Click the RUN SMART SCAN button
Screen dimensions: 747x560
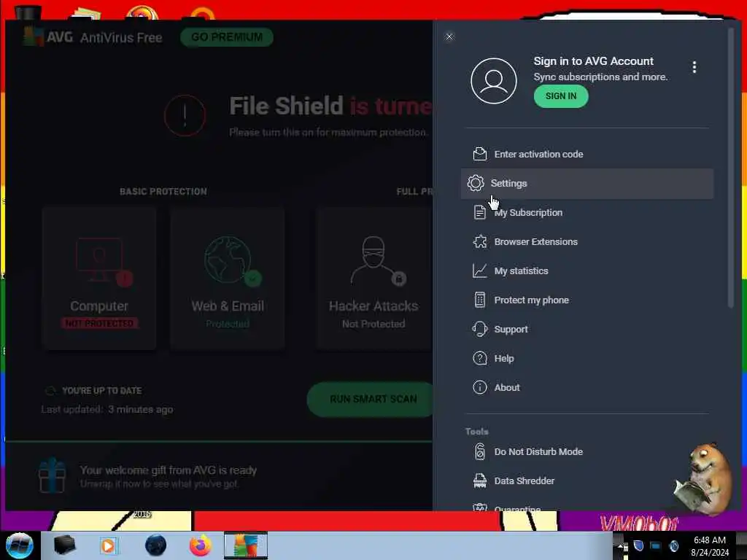pos(370,399)
